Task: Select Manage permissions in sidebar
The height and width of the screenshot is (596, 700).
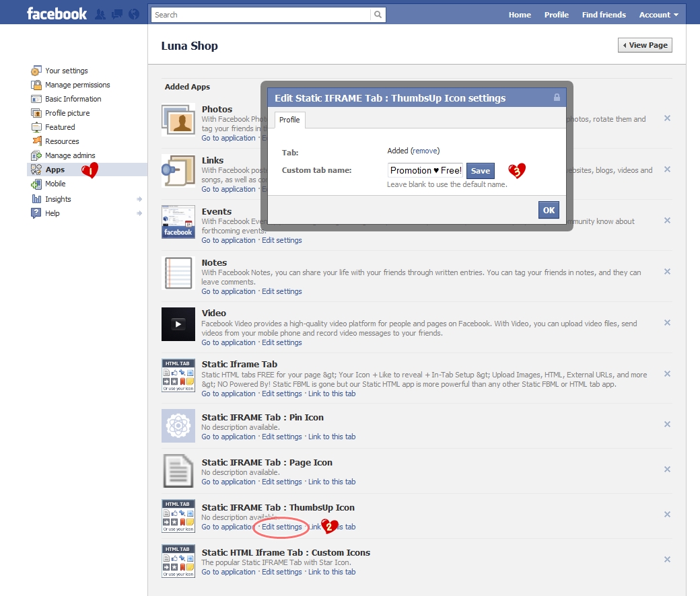Action: (77, 85)
